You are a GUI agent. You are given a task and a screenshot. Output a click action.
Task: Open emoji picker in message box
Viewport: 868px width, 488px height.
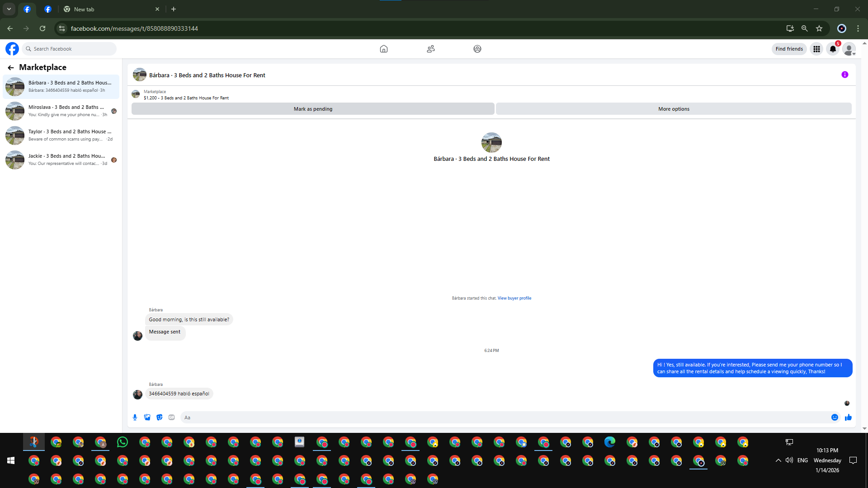[835, 418]
